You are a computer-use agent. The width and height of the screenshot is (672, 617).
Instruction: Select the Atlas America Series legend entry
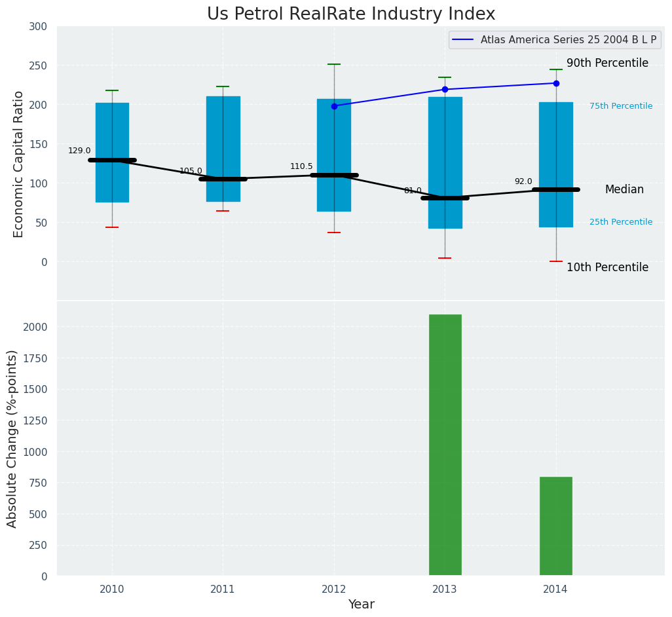[x=568, y=40]
